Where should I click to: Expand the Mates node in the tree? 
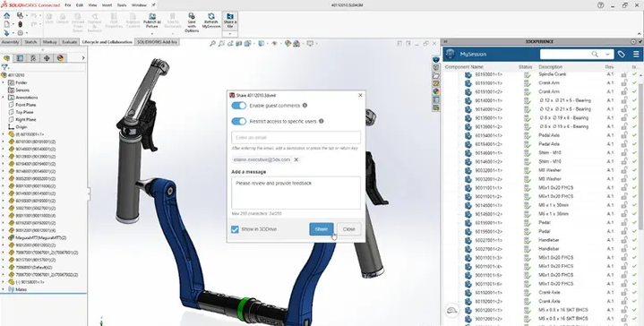click(4, 289)
